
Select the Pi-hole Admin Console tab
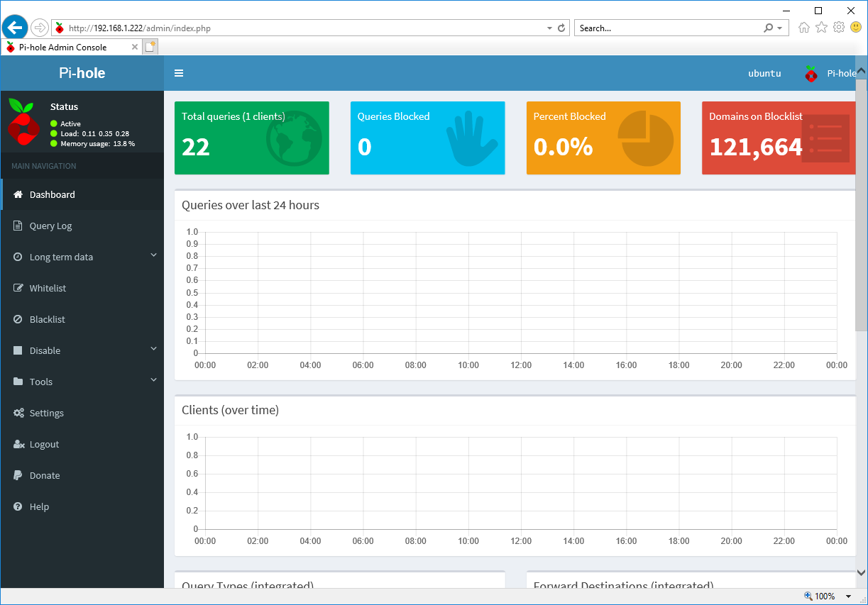point(71,47)
